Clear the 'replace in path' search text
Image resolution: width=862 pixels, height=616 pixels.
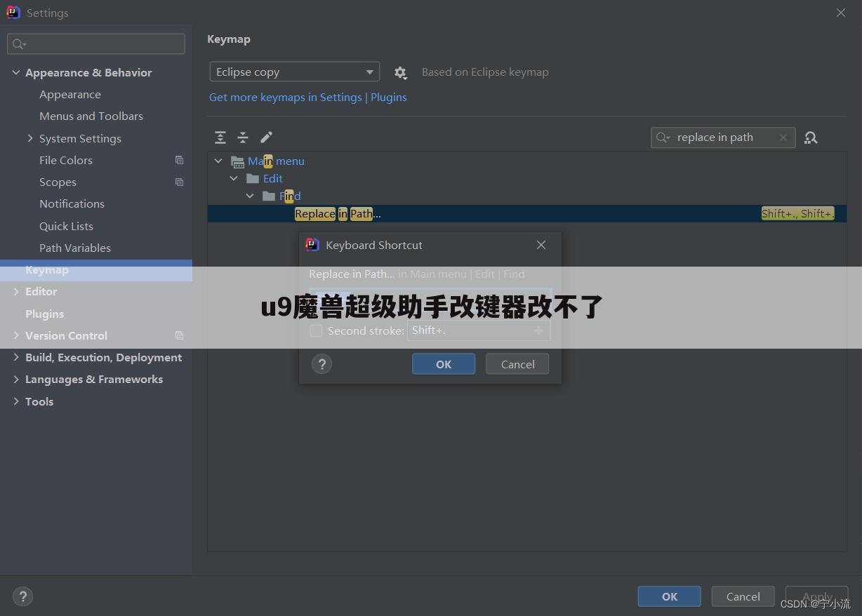click(x=783, y=138)
